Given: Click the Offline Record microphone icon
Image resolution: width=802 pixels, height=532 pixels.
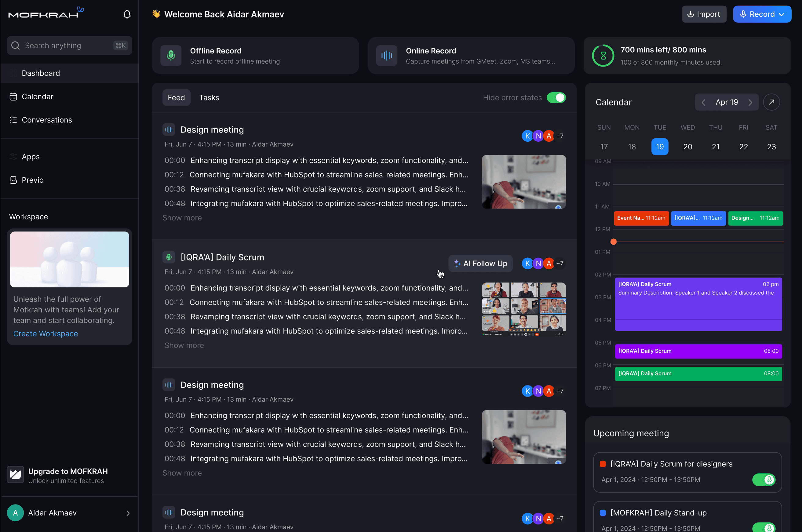Looking at the screenshot, I should [x=171, y=56].
